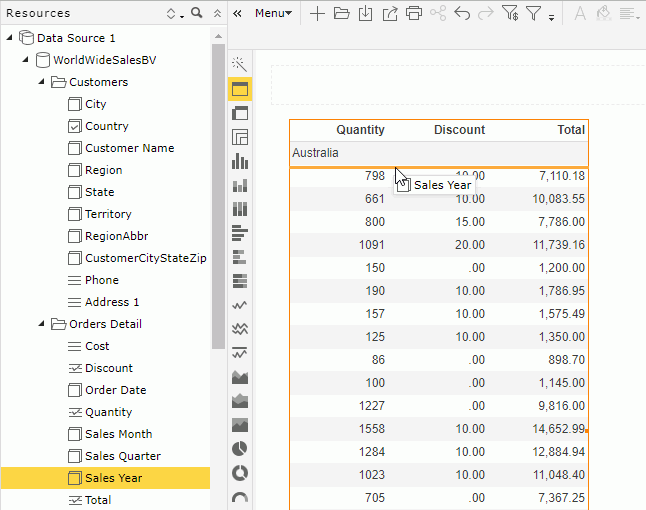Viewport: 646px width, 510px height.
Task: Check the City field checkbox
Action: (x=74, y=104)
